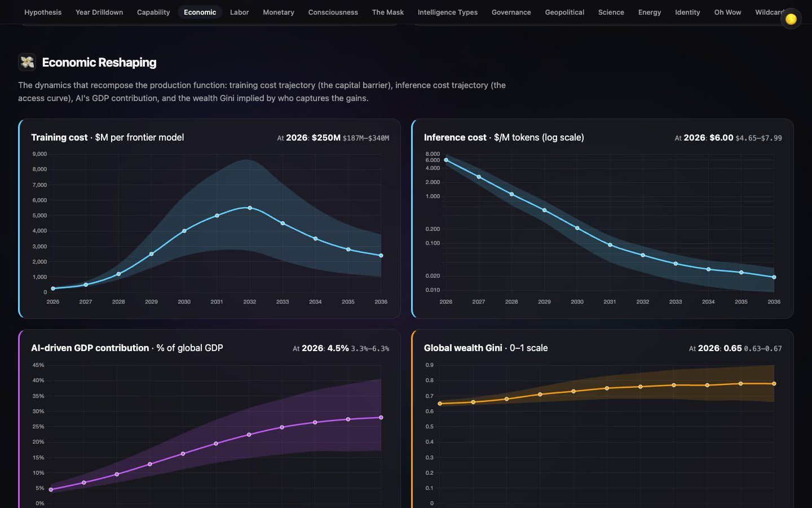Viewport: 812px width, 508px height.
Task: Select Training cost 2034 data point
Action: click(x=315, y=239)
